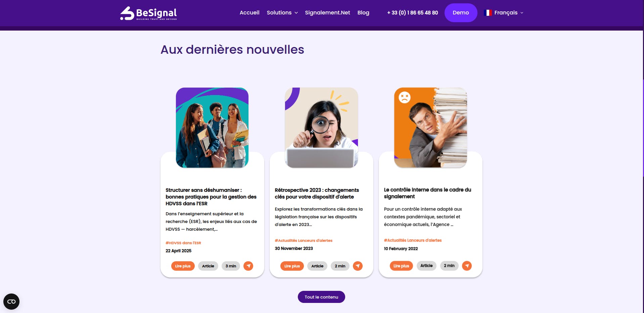The width and height of the screenshot is (644, 313).
Task: Click the BeSignal logo in the header
Action: click(x=148, y=13)
